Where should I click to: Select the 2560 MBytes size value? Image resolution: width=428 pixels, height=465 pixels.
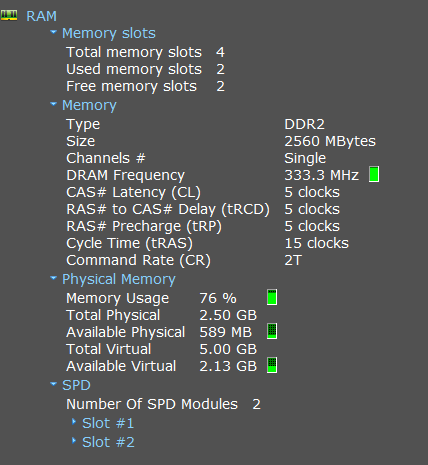(x=330, y=141)
